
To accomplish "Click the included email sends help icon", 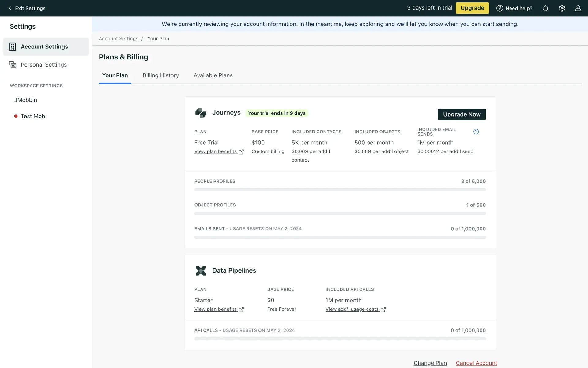I will pyautogui.click(x=476, y=132).
